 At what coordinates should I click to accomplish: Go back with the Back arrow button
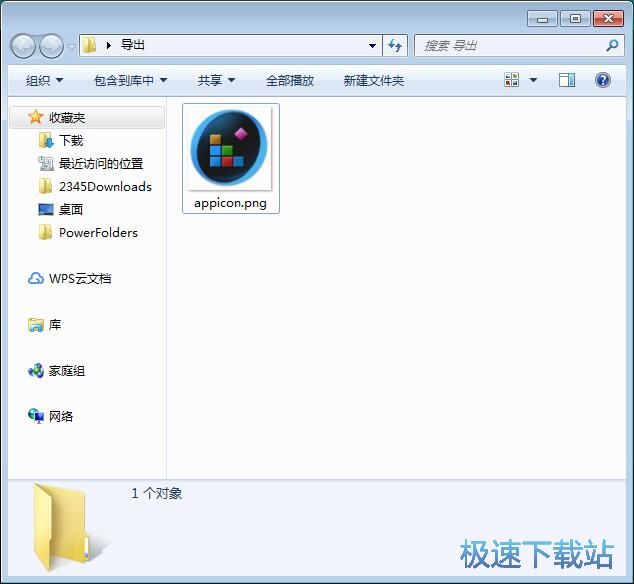[x=23, y=46]
